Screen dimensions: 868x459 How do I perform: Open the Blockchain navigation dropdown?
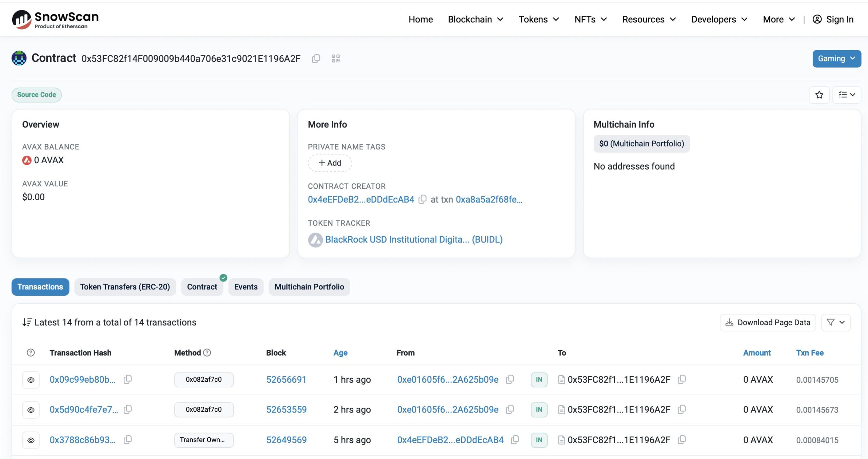[x=475, y=19]
